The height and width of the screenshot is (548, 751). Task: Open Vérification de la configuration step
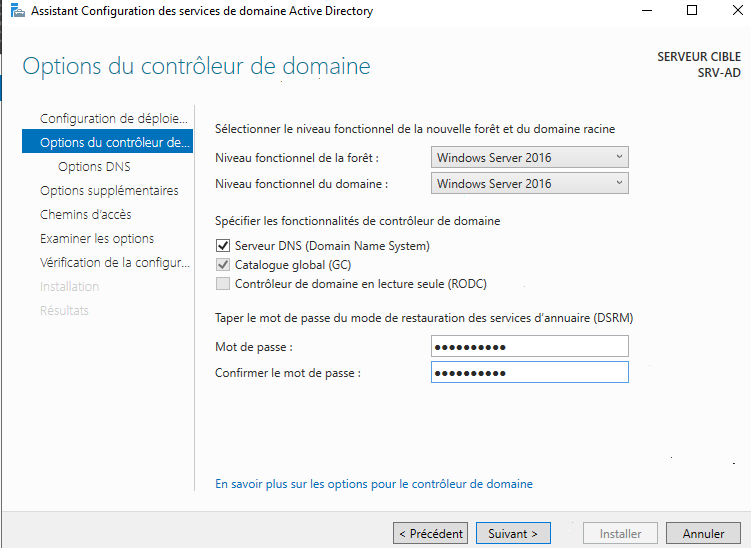click(114, 263)
